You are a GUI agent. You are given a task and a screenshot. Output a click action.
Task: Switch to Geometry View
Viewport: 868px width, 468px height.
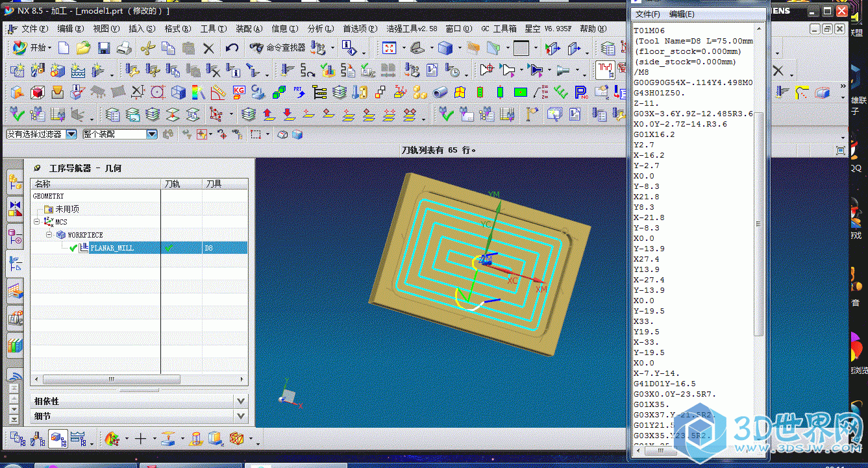pos(58,439)
